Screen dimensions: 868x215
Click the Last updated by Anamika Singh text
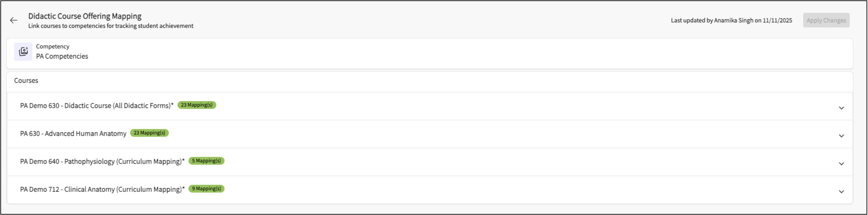point(731,20)
